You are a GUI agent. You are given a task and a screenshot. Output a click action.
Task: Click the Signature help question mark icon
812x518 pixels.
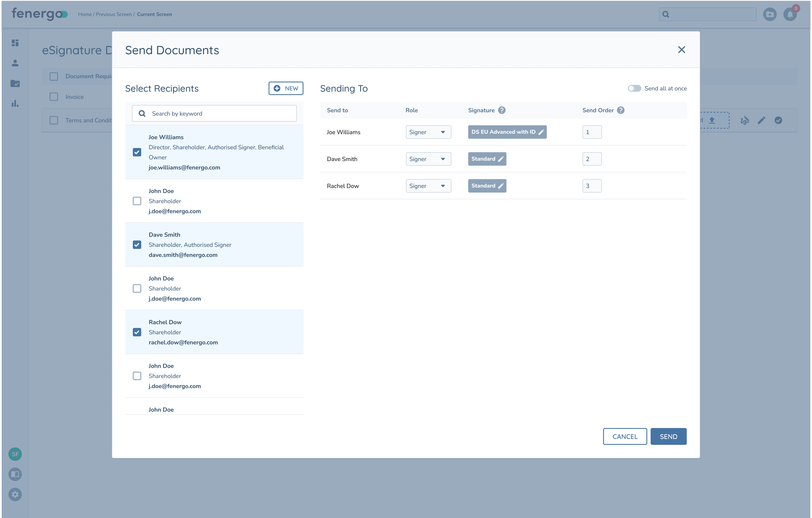501,110
